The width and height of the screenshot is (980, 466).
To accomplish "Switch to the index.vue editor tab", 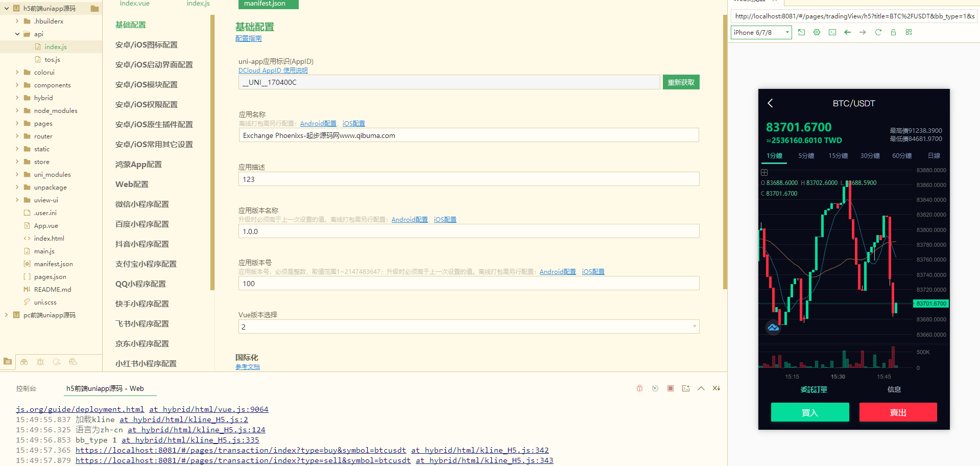I will tap(134, 4).
